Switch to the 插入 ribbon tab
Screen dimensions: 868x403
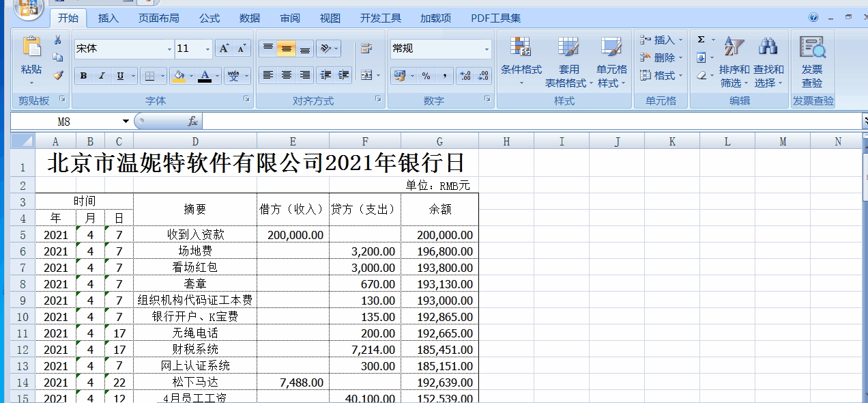tap(109, 18)
